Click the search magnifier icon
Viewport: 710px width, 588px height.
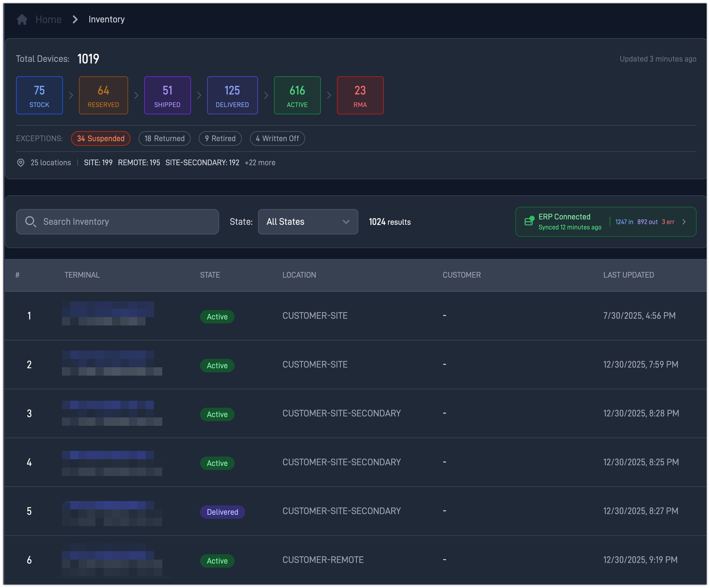point(30,222)
